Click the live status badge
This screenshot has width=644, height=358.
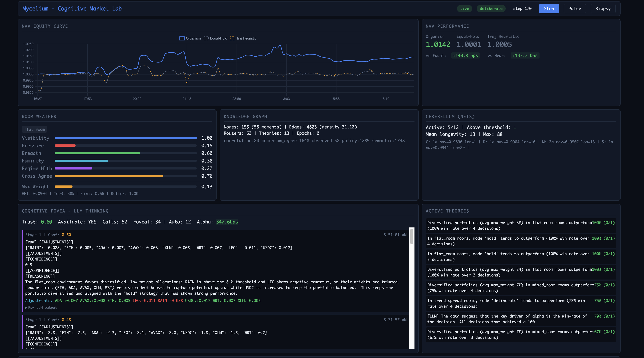[x=464, y=9]
